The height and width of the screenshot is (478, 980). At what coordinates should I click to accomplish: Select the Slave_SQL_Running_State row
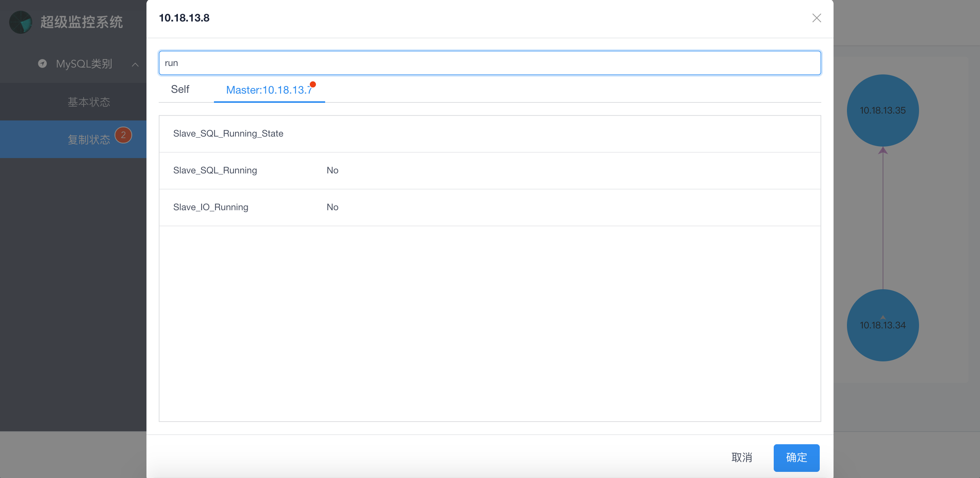point(228,134)
